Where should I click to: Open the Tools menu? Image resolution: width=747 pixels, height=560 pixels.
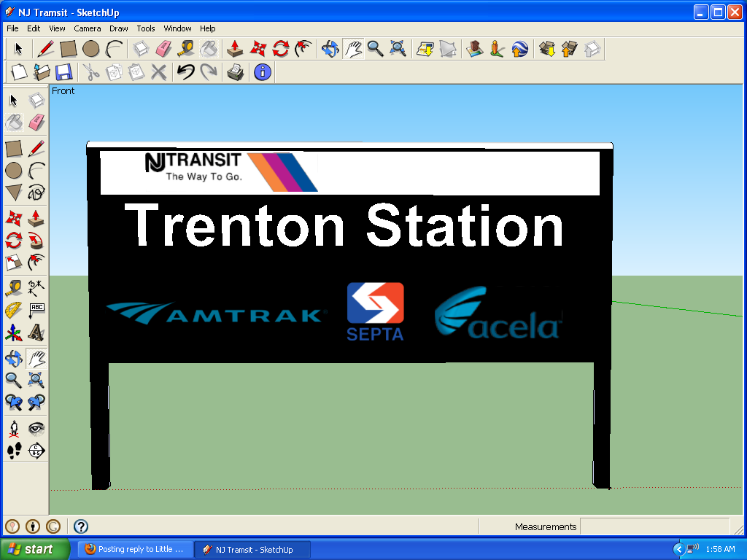pos(146,28)
